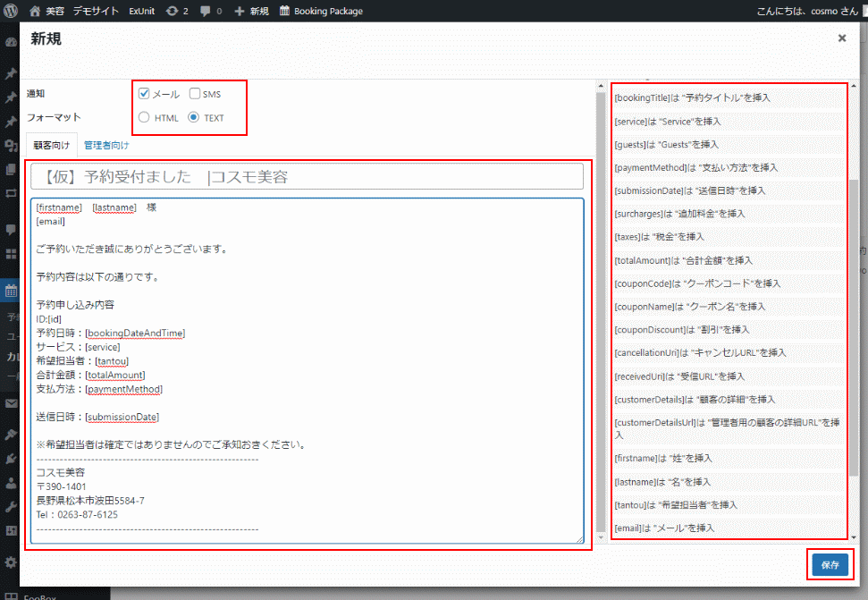Enable the SMS notification checkbox
Screen dimensions: 868x600
(x=195, y=94)
